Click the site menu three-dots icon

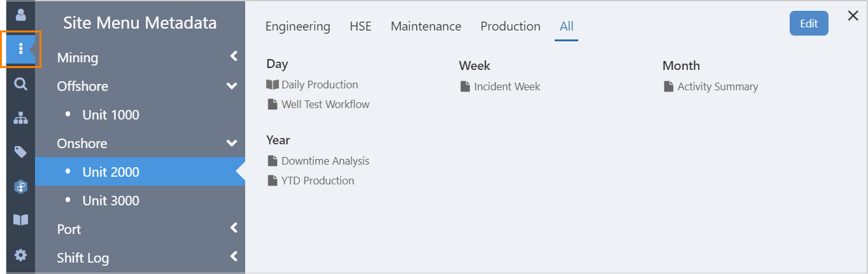pos(21,49)
